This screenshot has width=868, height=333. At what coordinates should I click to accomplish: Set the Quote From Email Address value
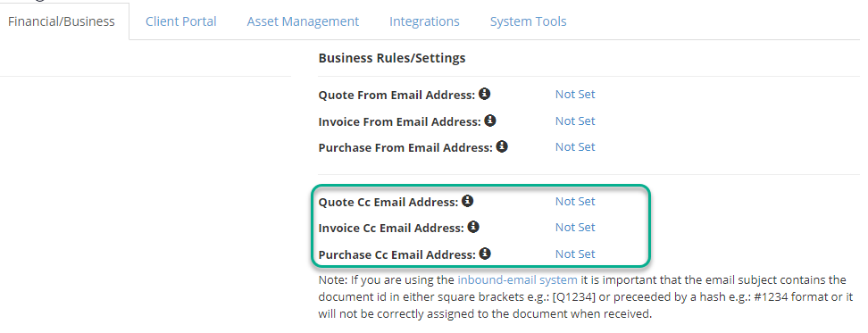(x=575, y=94)
